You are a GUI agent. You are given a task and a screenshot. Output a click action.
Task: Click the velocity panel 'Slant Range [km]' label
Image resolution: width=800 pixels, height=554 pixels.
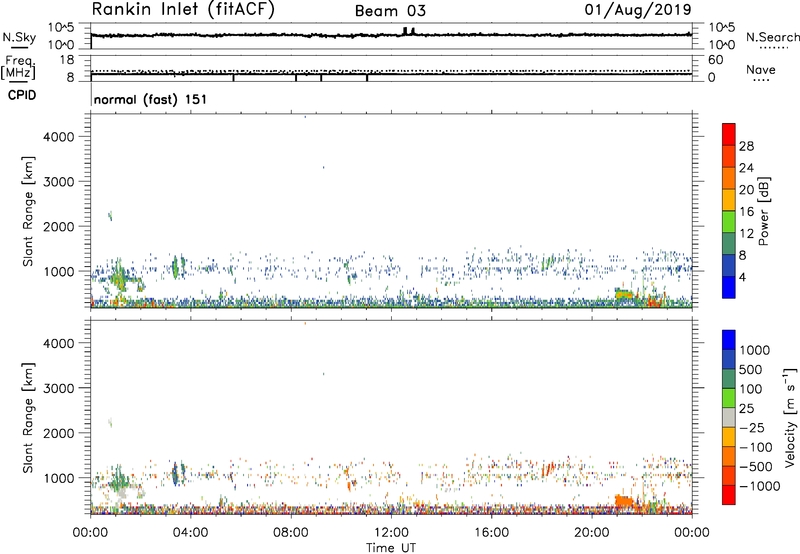28,418
